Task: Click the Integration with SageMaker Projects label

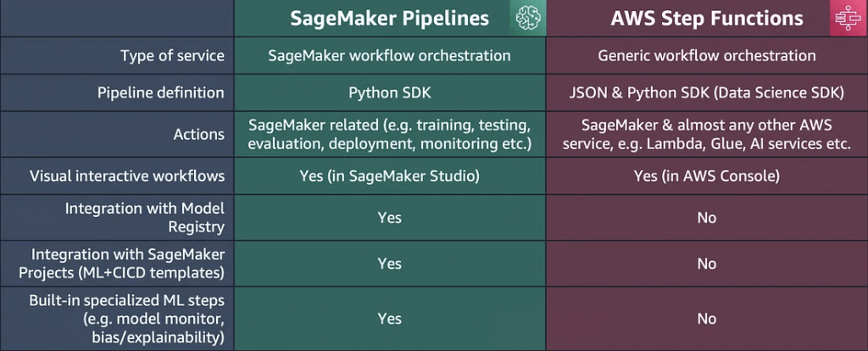Action: [x=122, y=264]
